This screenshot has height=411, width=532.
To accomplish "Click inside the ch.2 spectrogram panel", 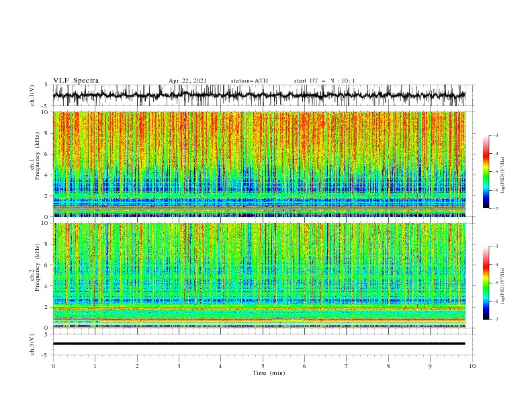I will tap(259, 275).
